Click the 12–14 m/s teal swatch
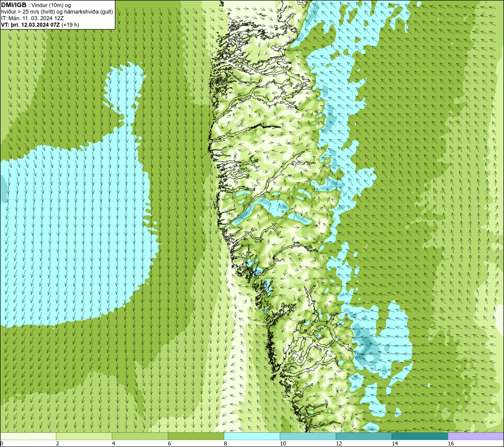 coord(363,436)
